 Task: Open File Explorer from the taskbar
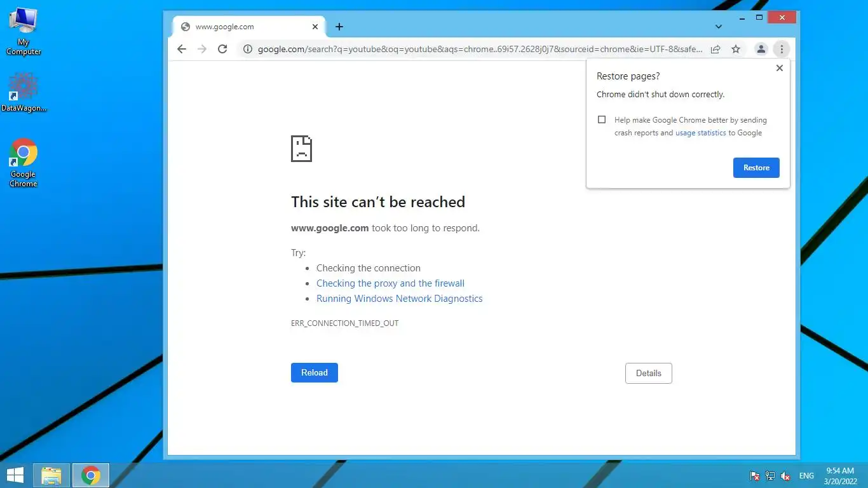point(51,475)
